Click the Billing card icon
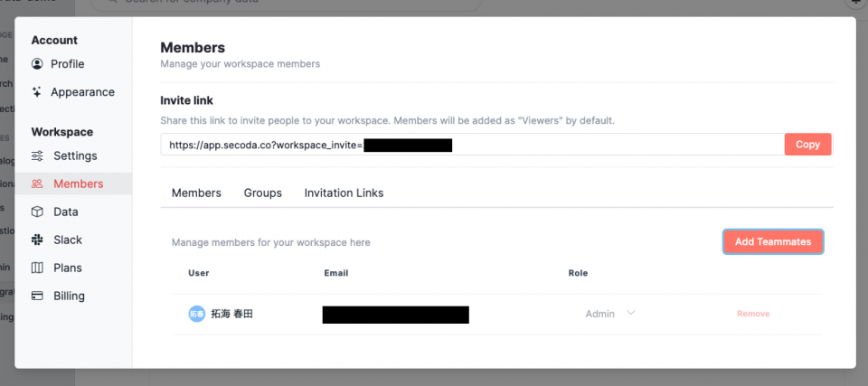 (x=37, y=296)
